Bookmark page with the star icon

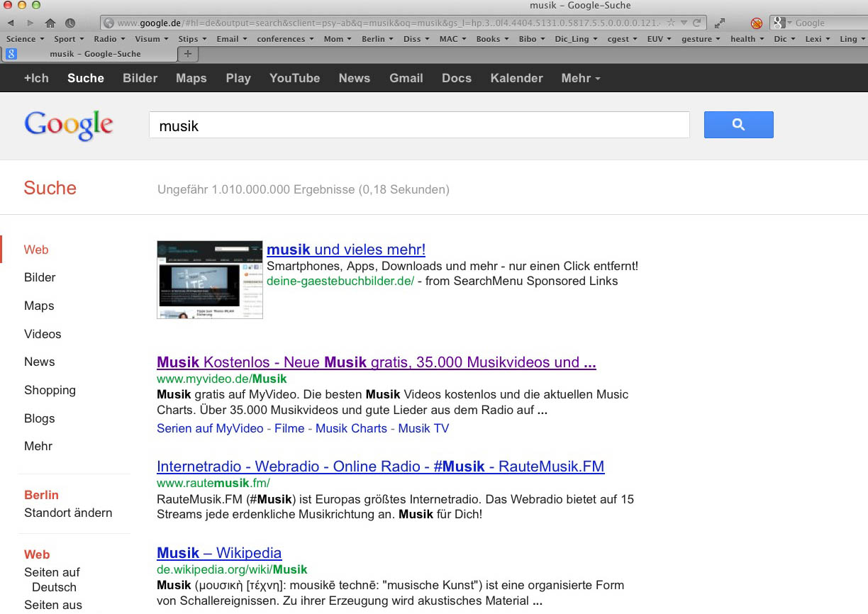click(x=671, y=23)
